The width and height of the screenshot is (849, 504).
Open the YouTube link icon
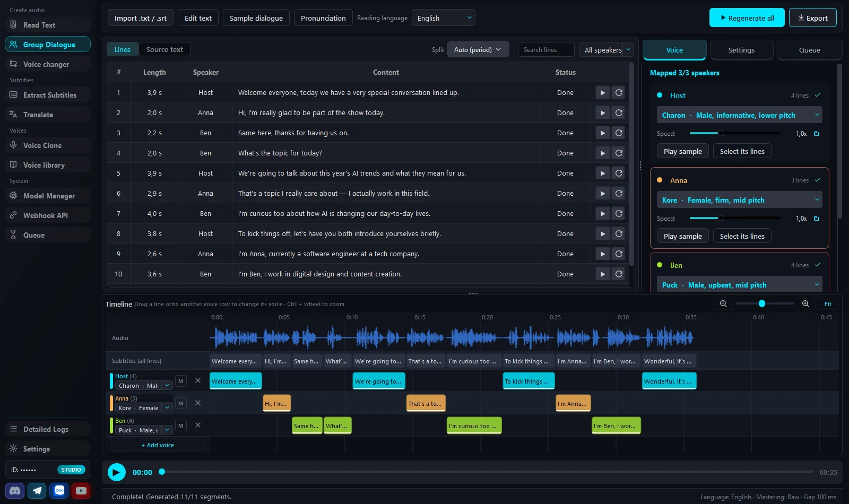[x=81, y=491]
